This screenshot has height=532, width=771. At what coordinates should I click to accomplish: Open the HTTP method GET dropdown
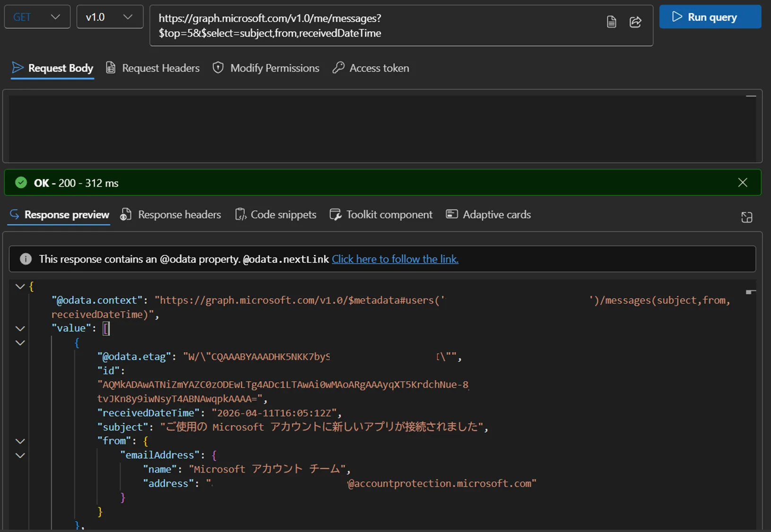pyautogui.click(x=37, y=17)
